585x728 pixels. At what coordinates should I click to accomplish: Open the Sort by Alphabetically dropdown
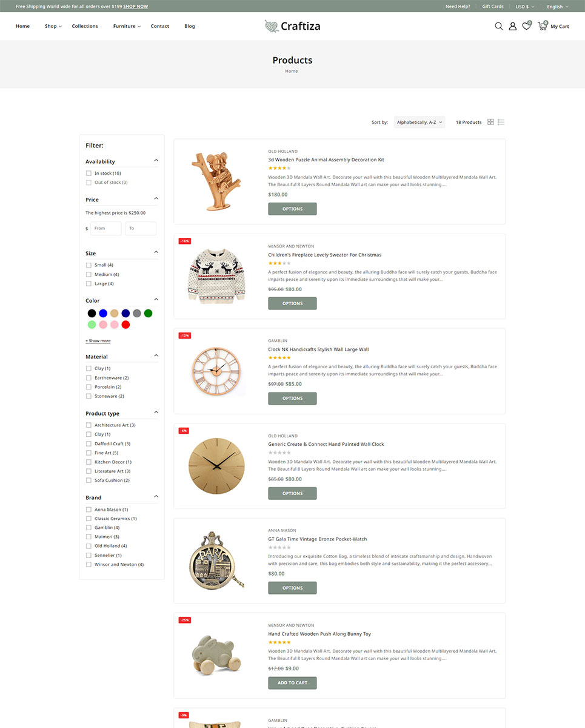[420, 123]
